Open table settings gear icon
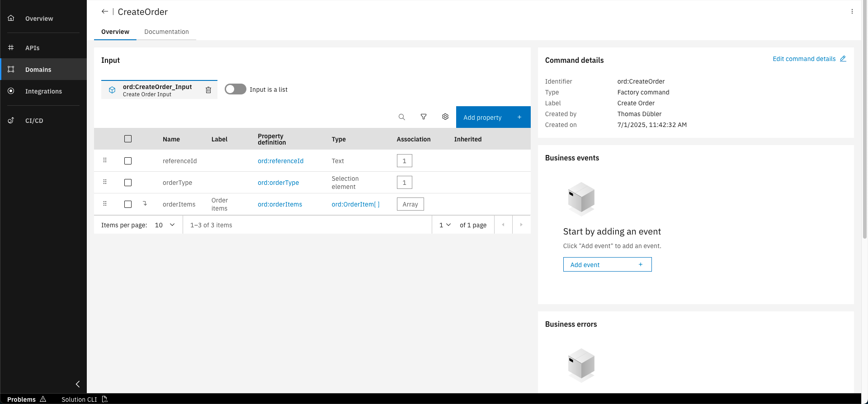 click(x=445, y=117)
